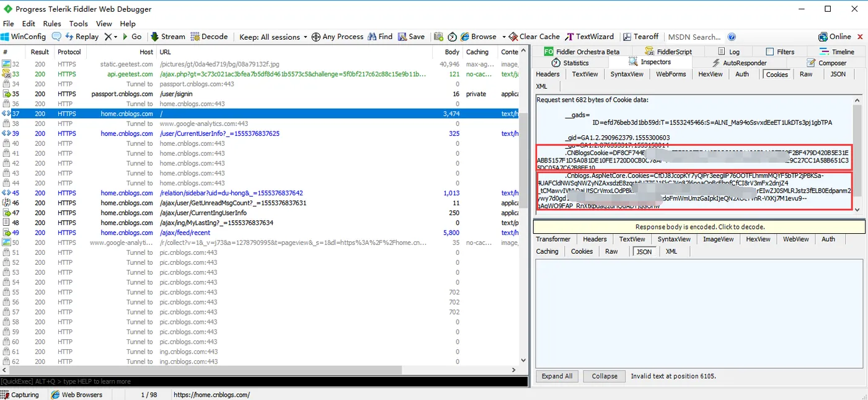
Task: Click the Online status indicator
Action: [x=835, y=37]
